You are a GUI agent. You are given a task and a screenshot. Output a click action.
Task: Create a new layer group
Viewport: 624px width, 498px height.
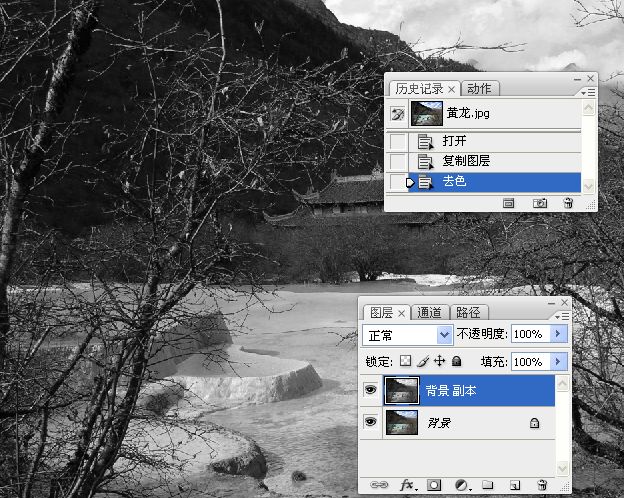488,484
